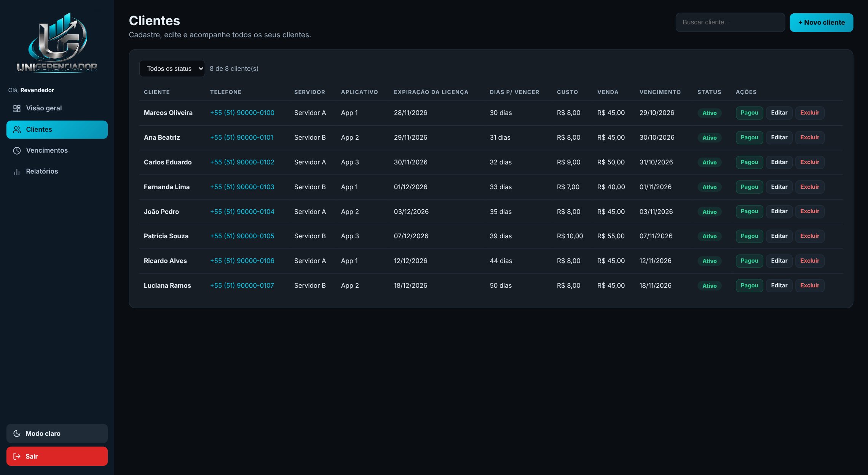Click the Visão geral grid icon
868x475 pixels.
point(17,108)
